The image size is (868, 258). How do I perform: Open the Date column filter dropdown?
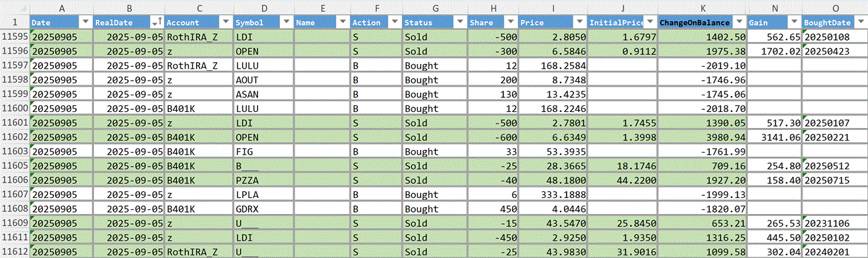click(86, 23)
